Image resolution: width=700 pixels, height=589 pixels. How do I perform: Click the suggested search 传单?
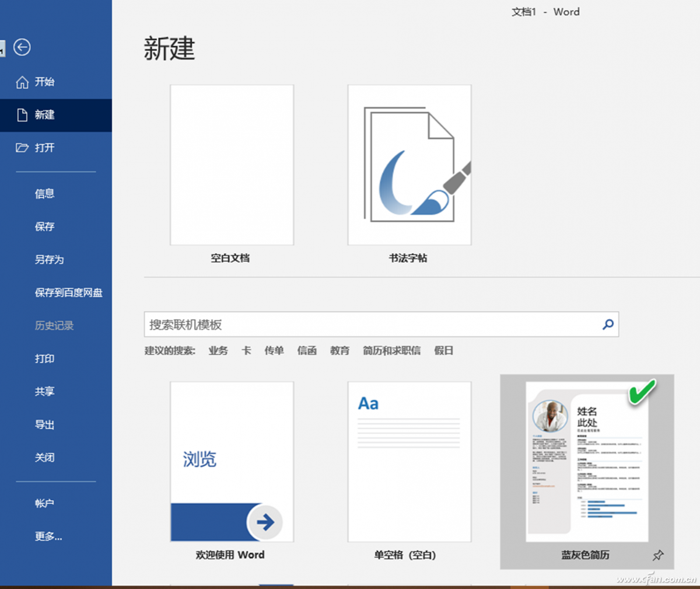274,351
